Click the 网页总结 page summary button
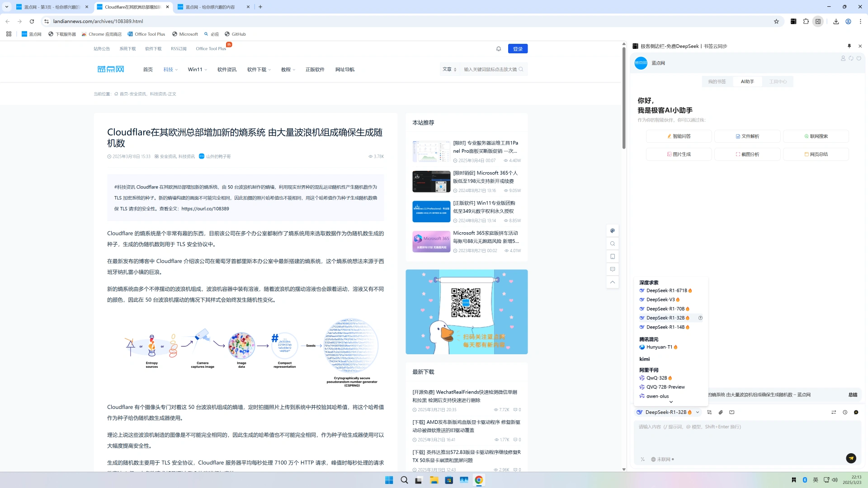 point(816,155)
